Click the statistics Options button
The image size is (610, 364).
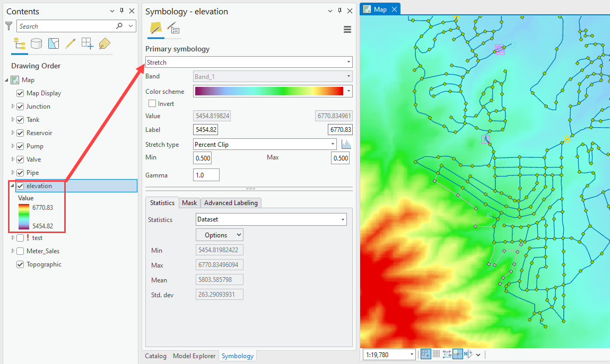(x=220, y=235)
